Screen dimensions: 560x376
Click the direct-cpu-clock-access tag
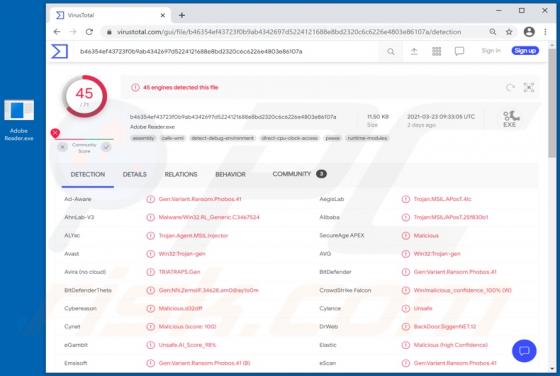tap(289, 138)
